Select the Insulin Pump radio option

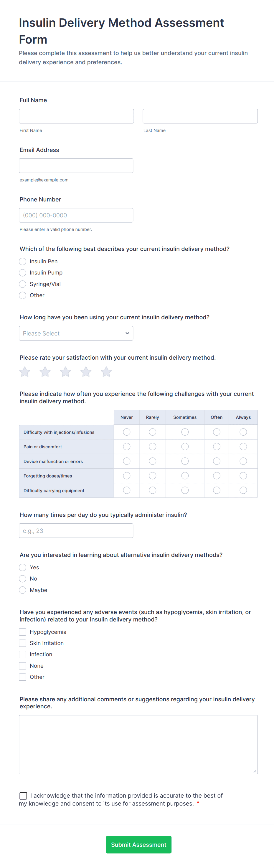pos(23,273)
